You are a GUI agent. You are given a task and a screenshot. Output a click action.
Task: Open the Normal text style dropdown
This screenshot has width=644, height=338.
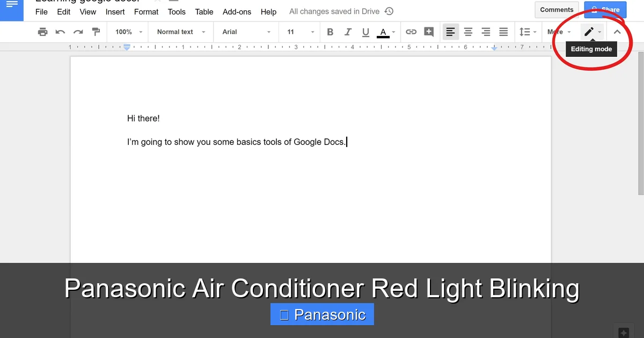[181, 32]
